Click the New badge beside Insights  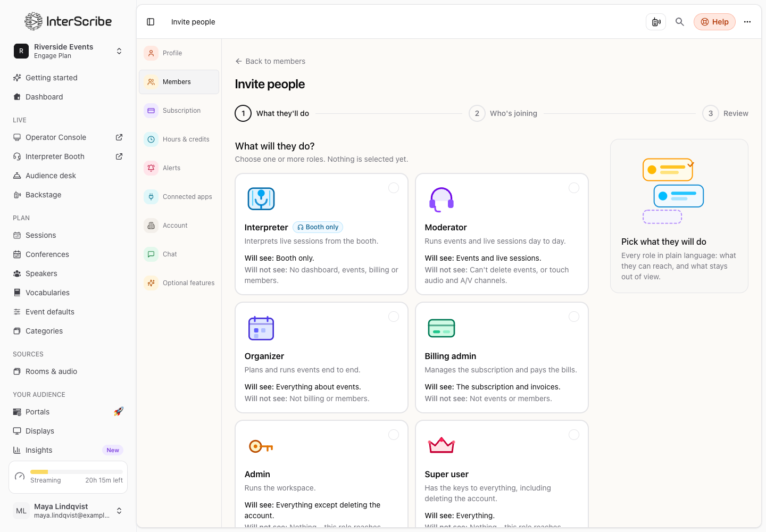[113, 450]
